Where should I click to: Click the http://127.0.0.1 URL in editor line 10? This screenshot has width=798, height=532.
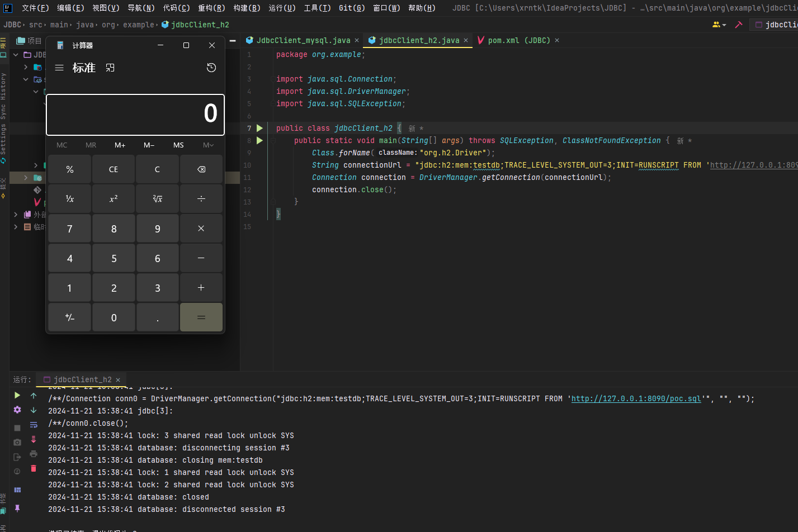(754, 165)
